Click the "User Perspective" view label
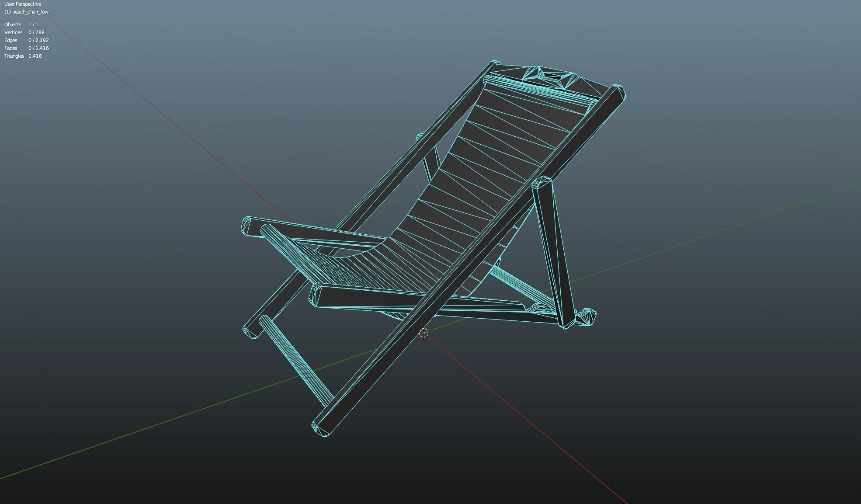 pyautogui.click(x=23, y=4)
